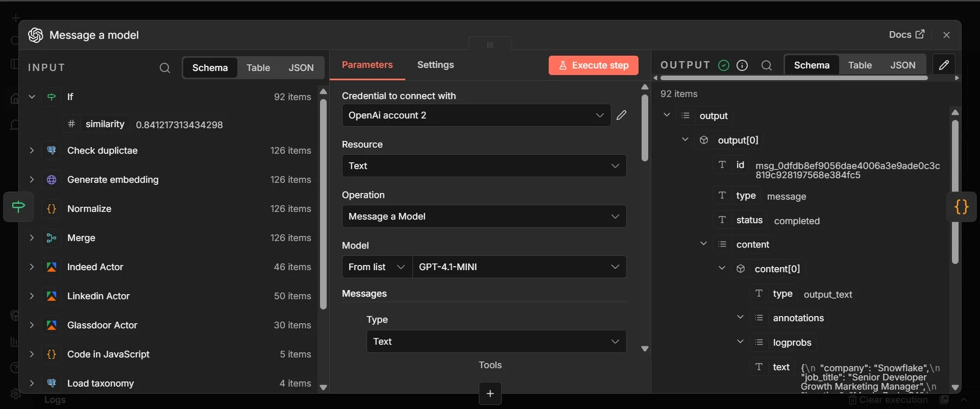Click the output[0] object cube icon

point(704,140)
